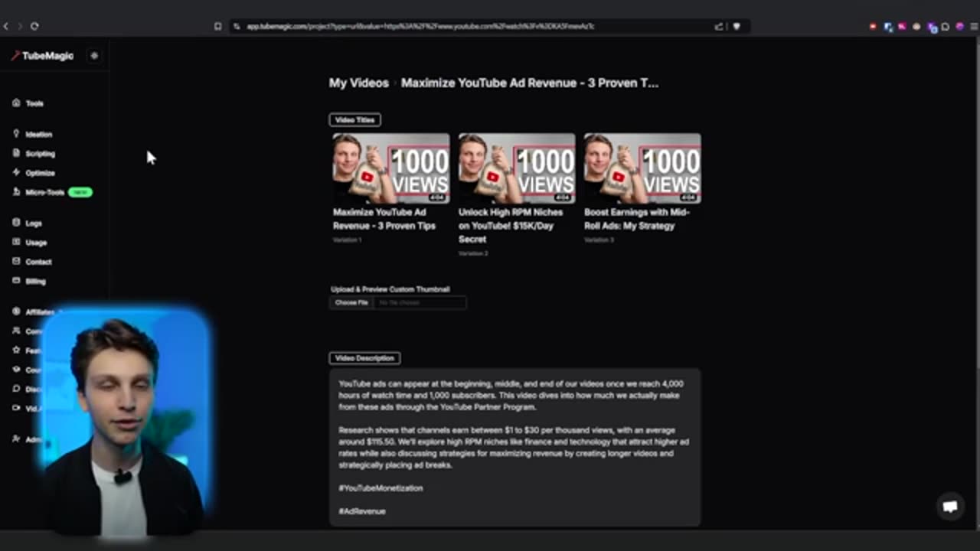The width and height of the screenshot is (980, 551).
Task: Click the speech-bubble extension icon in browser toolbar
Action: [x=946, y=27]
